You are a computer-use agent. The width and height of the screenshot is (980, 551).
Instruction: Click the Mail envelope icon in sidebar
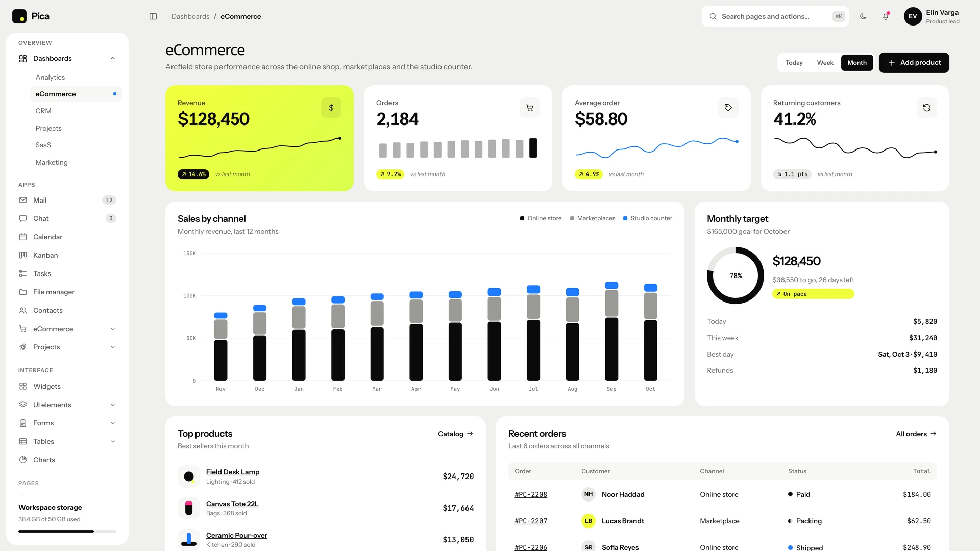point(23,200)
